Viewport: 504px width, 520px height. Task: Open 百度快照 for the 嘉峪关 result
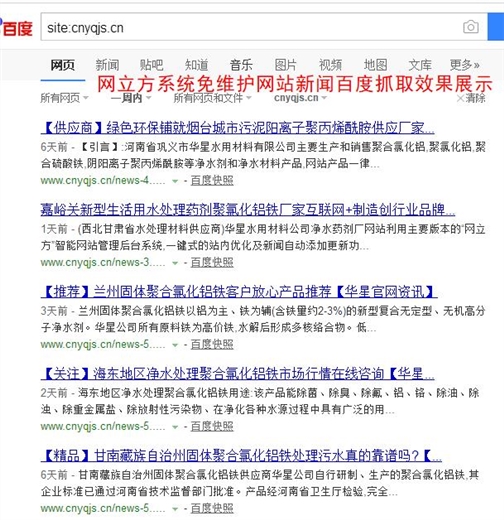point(212,263)
